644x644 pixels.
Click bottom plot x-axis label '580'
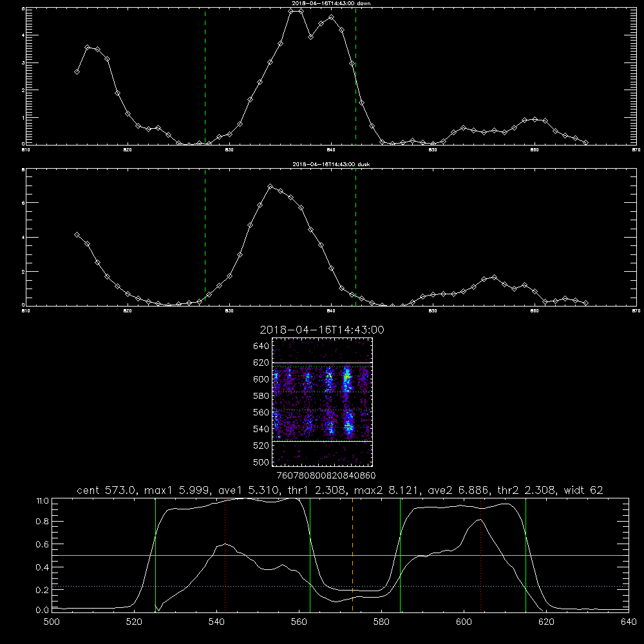381,622
